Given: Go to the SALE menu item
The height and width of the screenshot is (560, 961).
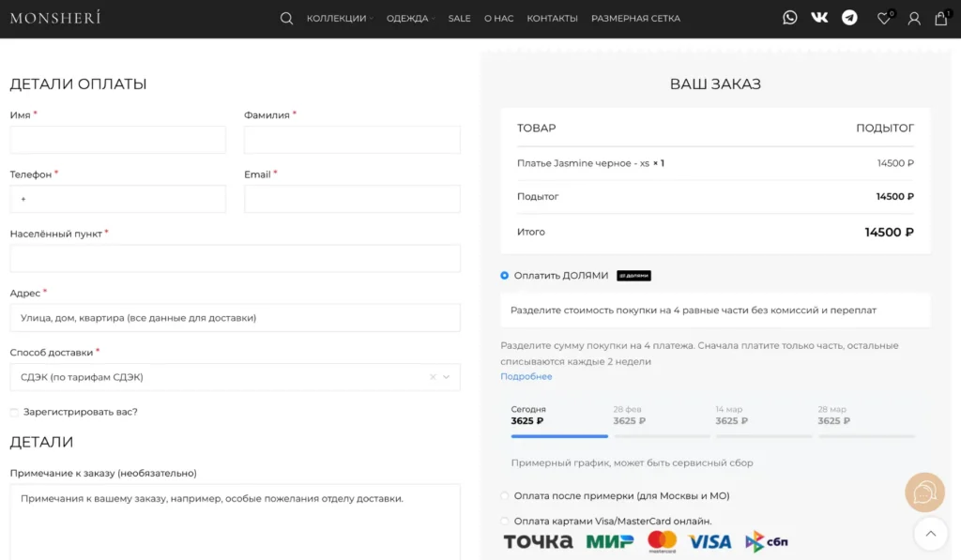Looking at the screenshot, I should pyautogui.click(x=459, y=19).
